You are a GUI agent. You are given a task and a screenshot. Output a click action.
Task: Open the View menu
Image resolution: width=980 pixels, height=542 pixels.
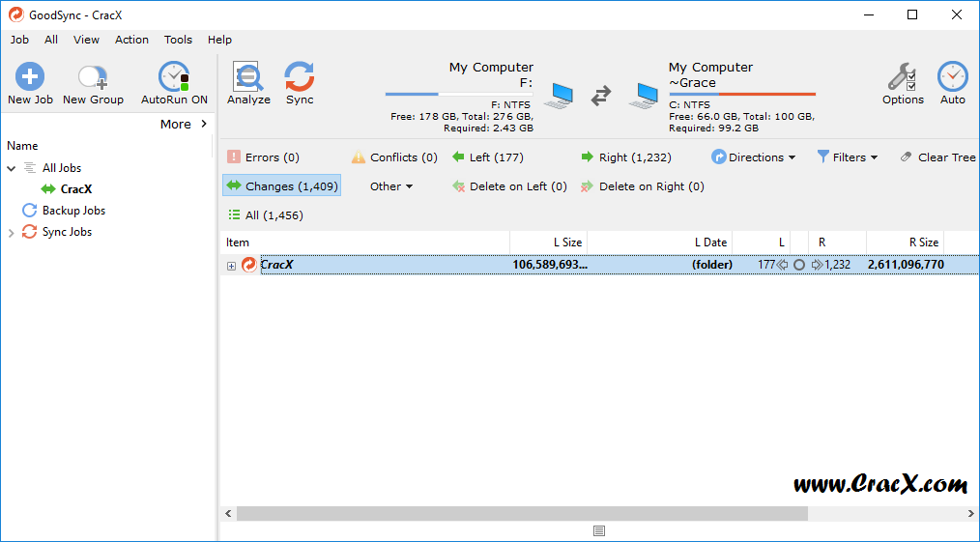(86, 40)
